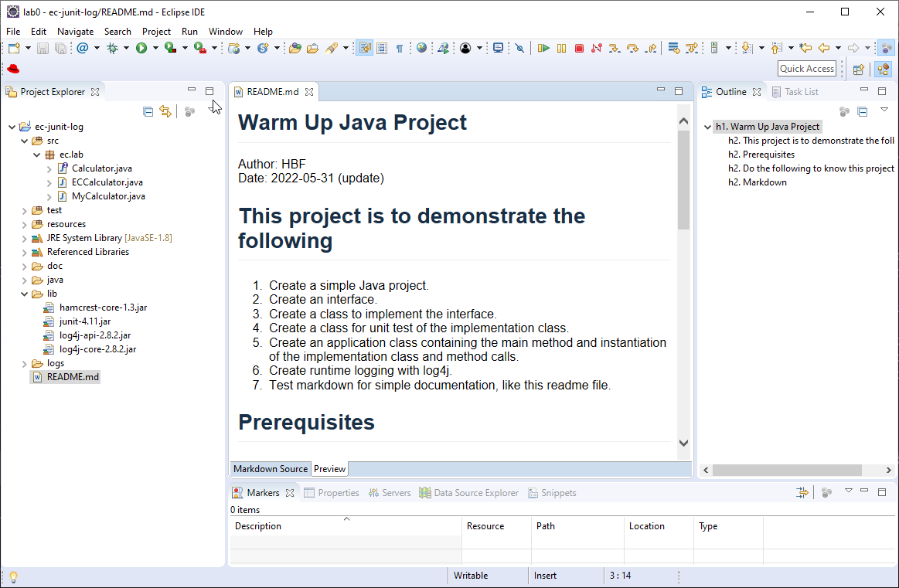Open the Data Source Explorer tab
Viewport: 899px width, 588px height.
468,493
